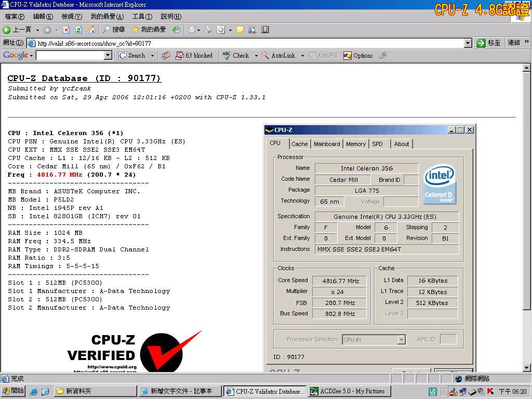Click the AutoLink button on the Google toolbar
This screenshot has width=532, height=399.
(x=278, y=55)
